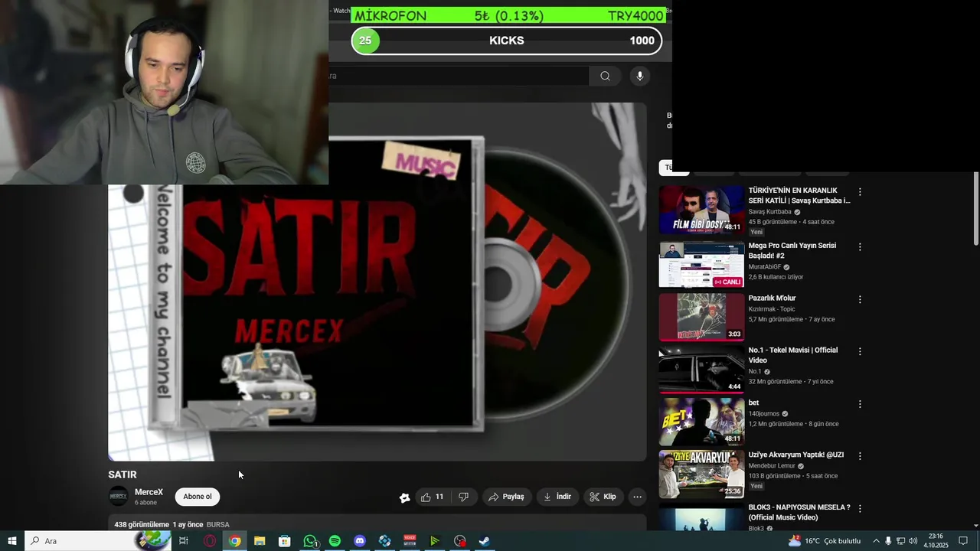Open Steam from taskbar
This screenshot has height=551, width=980.
coord(485,541)
